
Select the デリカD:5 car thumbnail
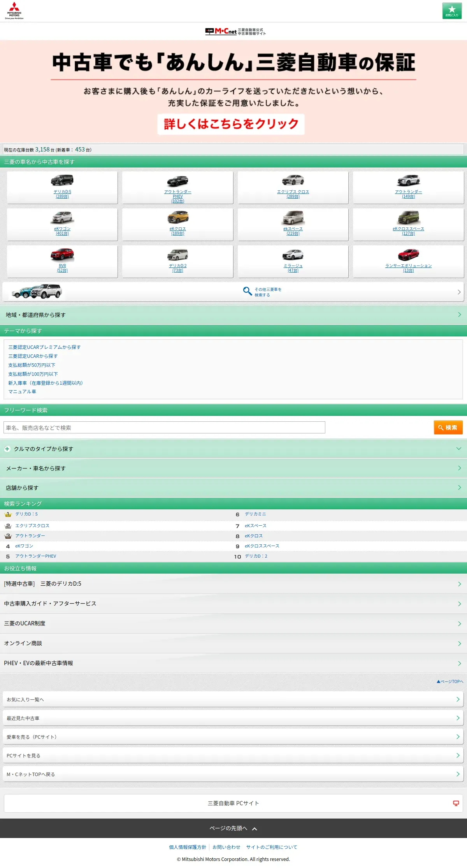pos(62,180)
